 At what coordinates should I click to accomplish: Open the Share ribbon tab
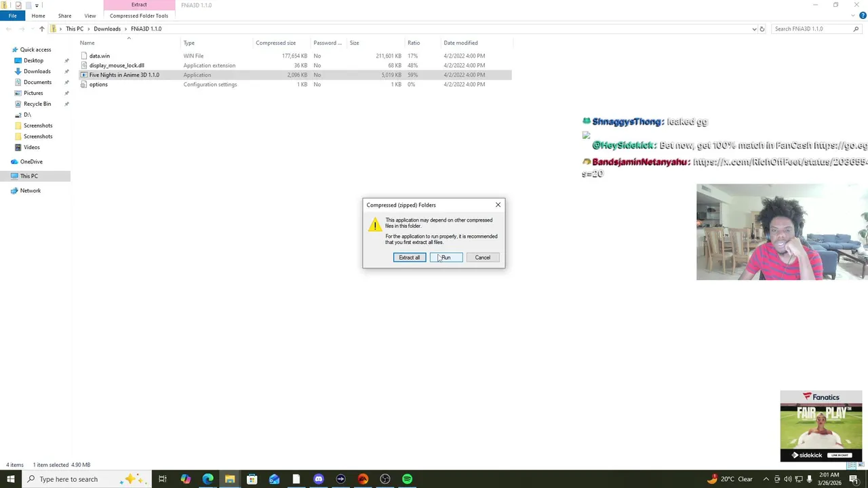click(x=64, y=16)
